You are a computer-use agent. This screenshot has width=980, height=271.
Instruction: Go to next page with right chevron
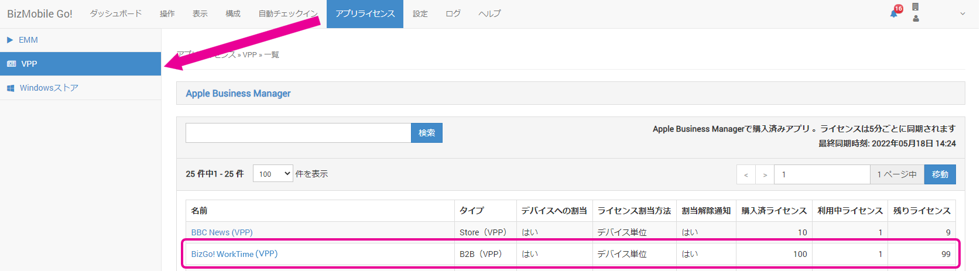(765, 174)
